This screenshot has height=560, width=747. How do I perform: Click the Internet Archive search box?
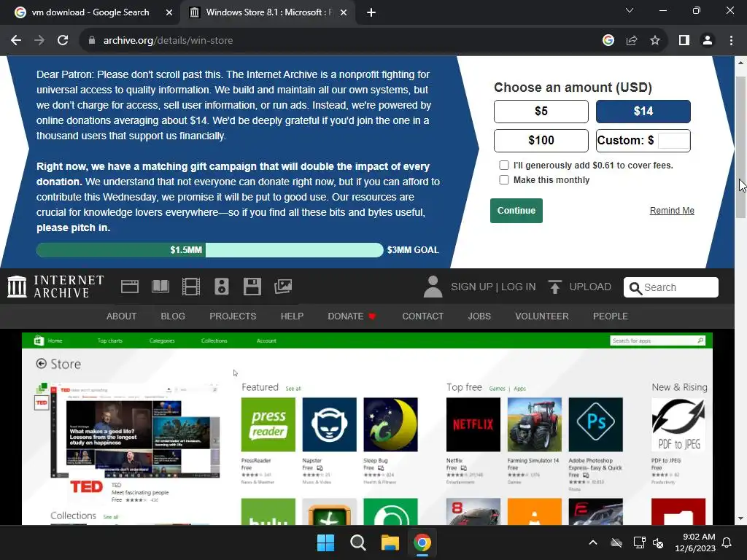pyautogui.click(x=671, y=287)
